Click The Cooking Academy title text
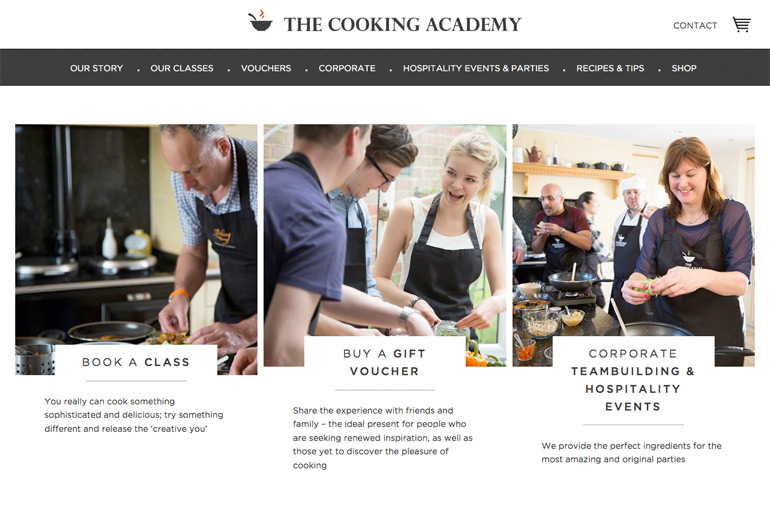This screenshot has width=770, height=511. click(x=403, y=25)
